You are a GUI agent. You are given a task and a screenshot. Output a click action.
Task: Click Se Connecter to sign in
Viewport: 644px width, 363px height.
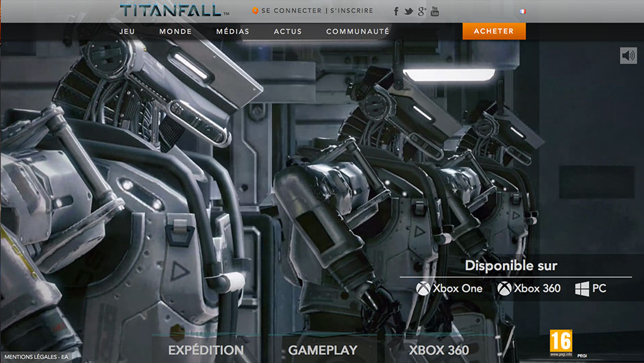(292, 11)
